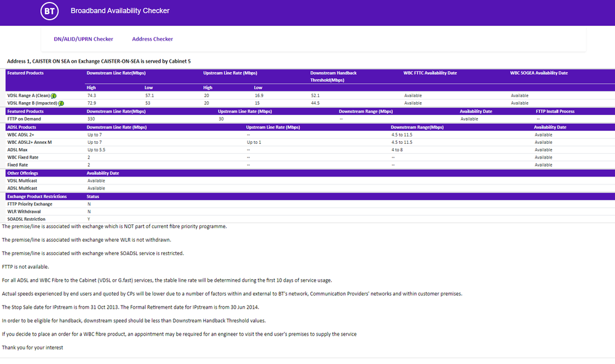615x364 pixels.
Task: Click the ADSL Max product label
Action: [17, 150]
